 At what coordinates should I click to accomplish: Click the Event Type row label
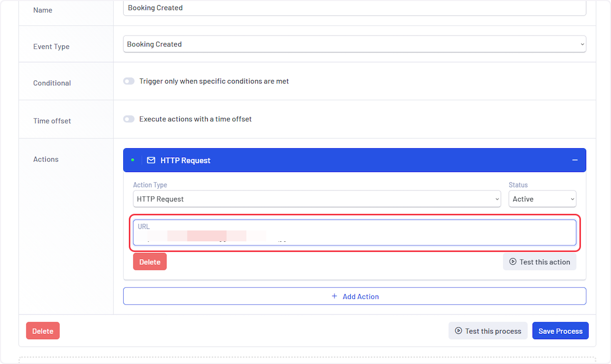tap(51, 46)
